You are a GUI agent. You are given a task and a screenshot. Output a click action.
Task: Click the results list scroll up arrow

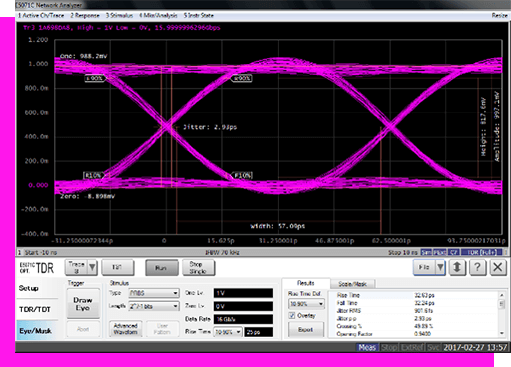(x=501, y=295)
